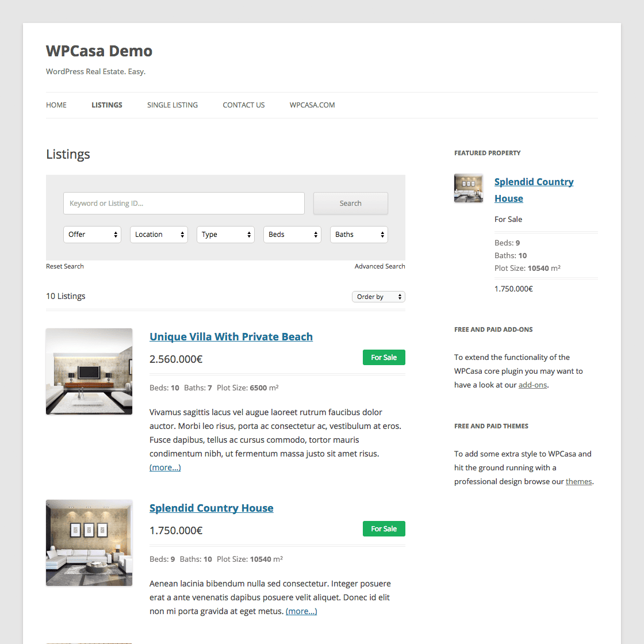
Task: Open the Unique Villa With Private Beach listing
Action: 231,336
